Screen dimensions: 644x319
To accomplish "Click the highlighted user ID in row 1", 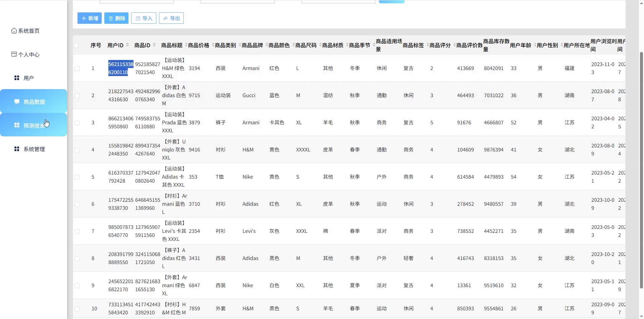I will click(121, 68).
